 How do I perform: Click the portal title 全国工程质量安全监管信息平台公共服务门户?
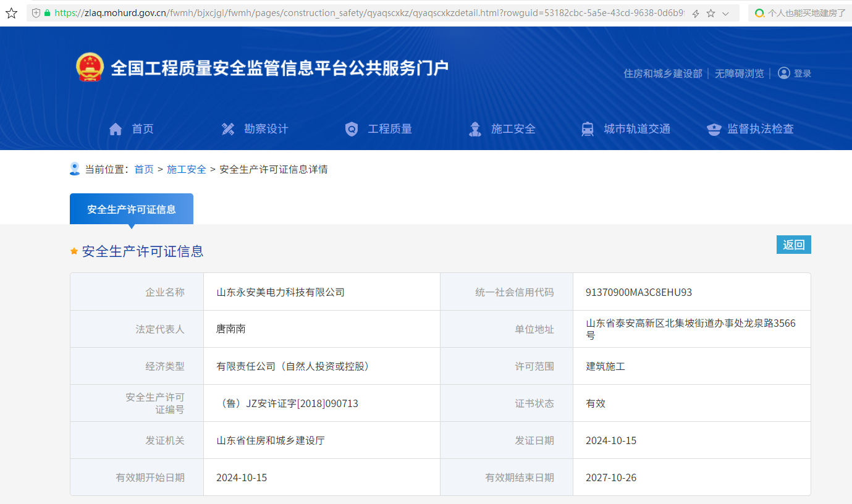click(280, 68)
